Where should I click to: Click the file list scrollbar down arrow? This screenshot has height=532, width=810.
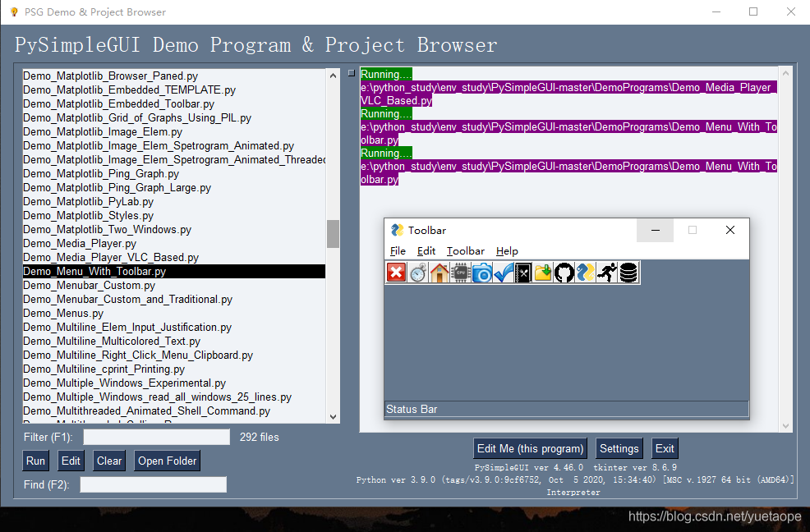coord(334,416)
